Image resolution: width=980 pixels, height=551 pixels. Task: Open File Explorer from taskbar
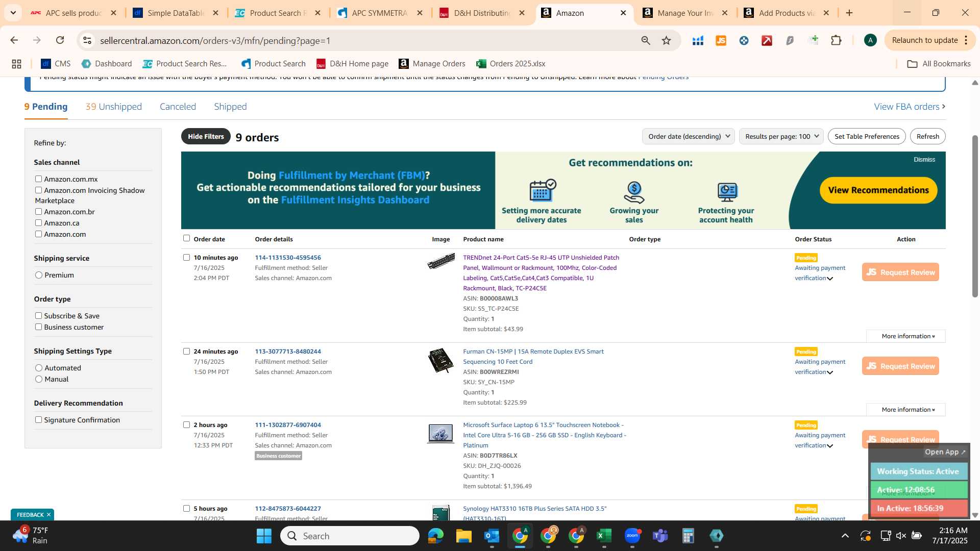click(x=463, y=536)
